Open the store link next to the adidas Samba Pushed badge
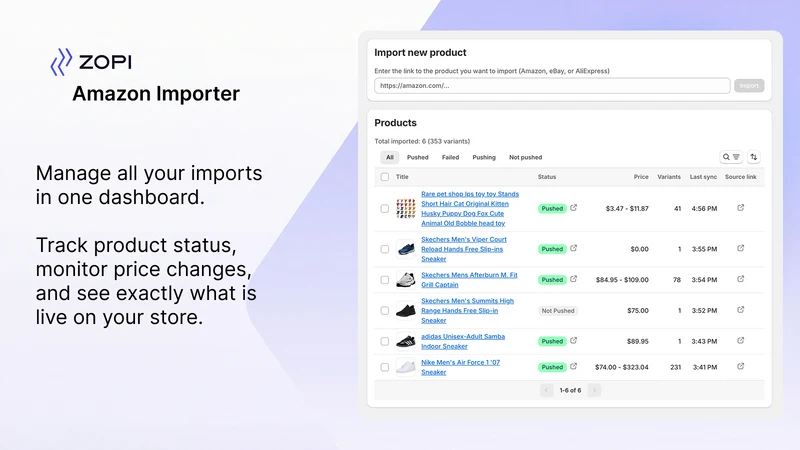Image resolution: width=800 pixels, height=450 pixels. pos(573,340)
